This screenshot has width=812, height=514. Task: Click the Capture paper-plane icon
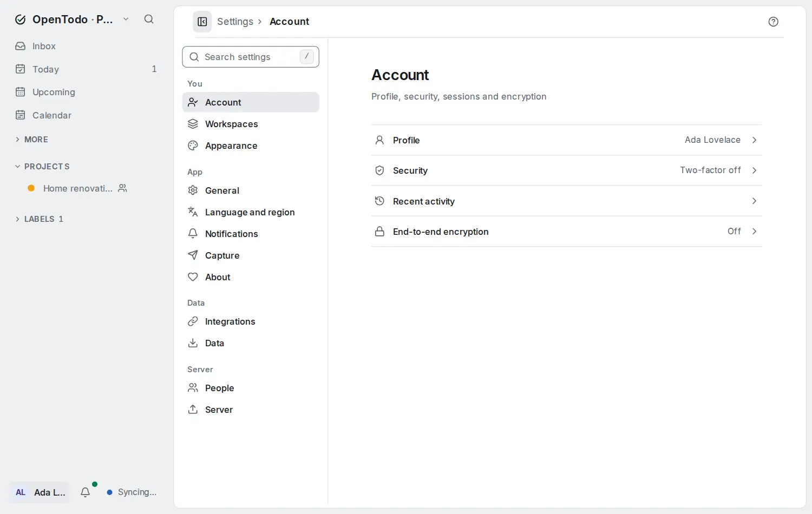[x=193, y=255]
